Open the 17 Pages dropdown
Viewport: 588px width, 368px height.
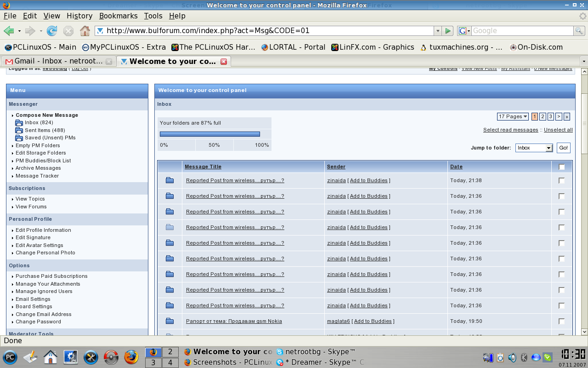(513, 117)
